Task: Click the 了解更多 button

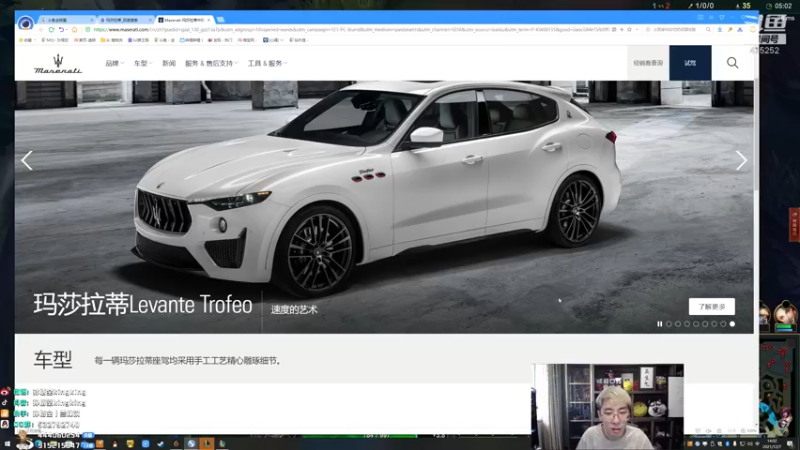Action: pyautogui.click(x=712, y=307)
